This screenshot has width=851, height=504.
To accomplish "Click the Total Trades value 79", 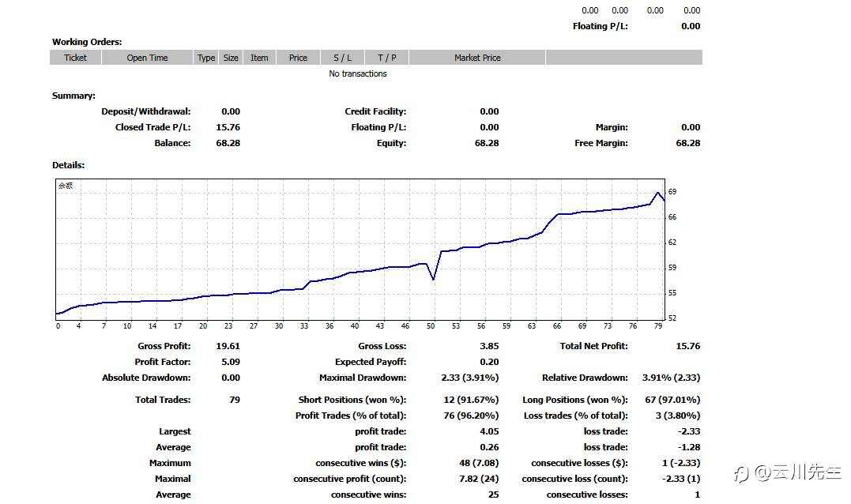I will pos(235,399).
